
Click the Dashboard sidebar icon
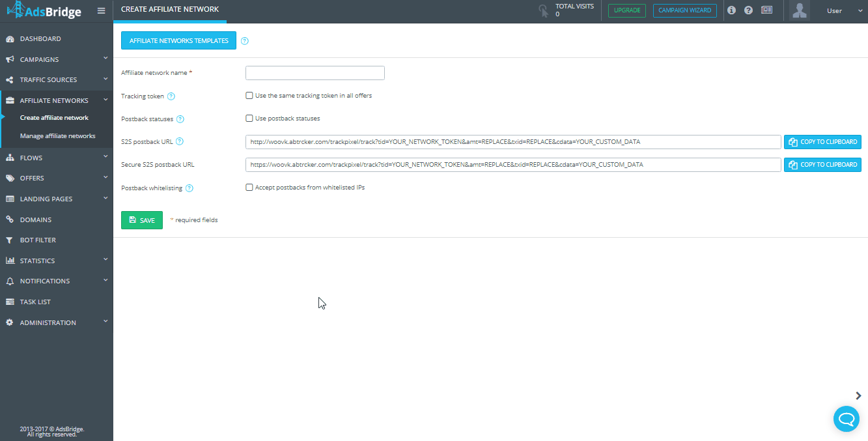(x=10, y=39)
